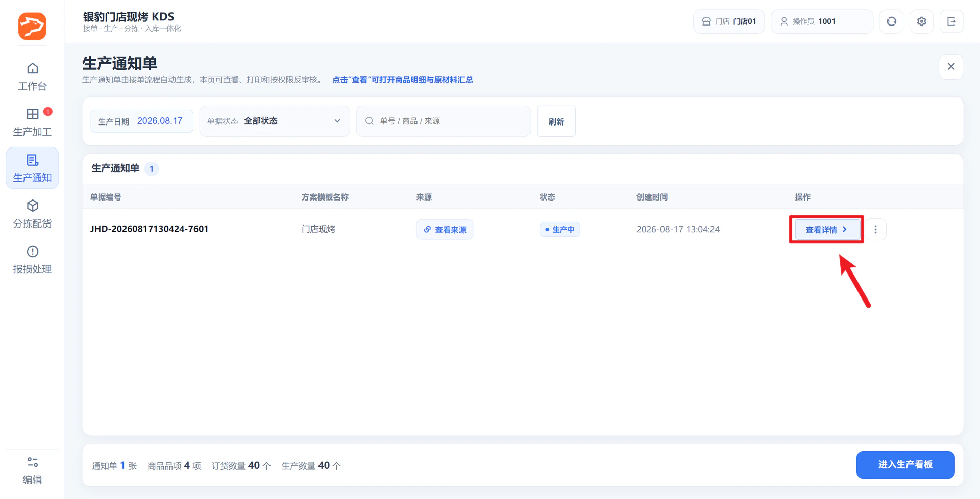Screen dimensions: 980x499
Task: Click the orange leopard app logo
Action: pyautogui.click(x=32, y=26)
